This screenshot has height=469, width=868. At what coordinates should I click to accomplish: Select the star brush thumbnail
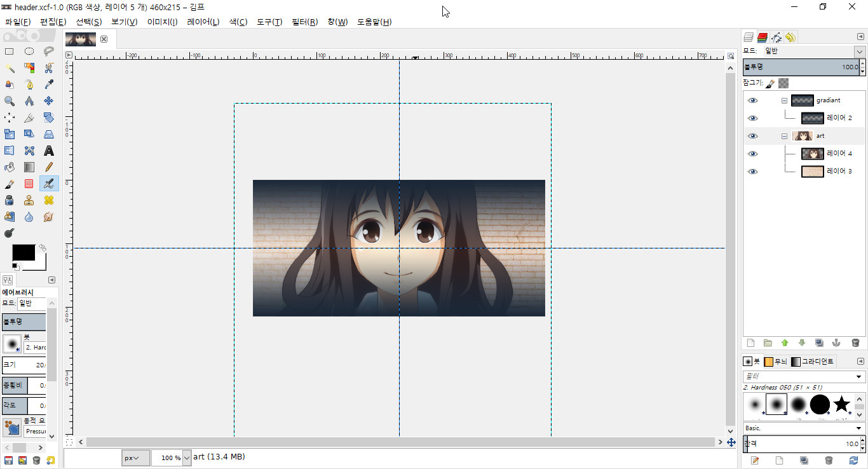(x=841, y=404)
